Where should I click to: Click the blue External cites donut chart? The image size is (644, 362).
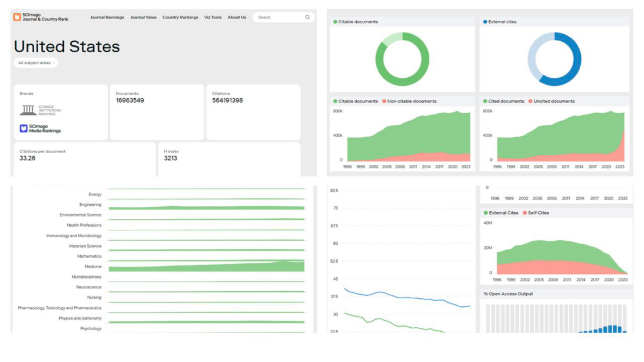pos(554,59)
